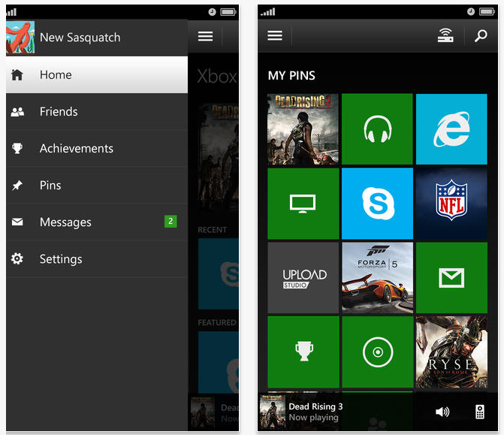Open Messages in the side menu
This screenshot has height=435, width=504.
(97, 222)
